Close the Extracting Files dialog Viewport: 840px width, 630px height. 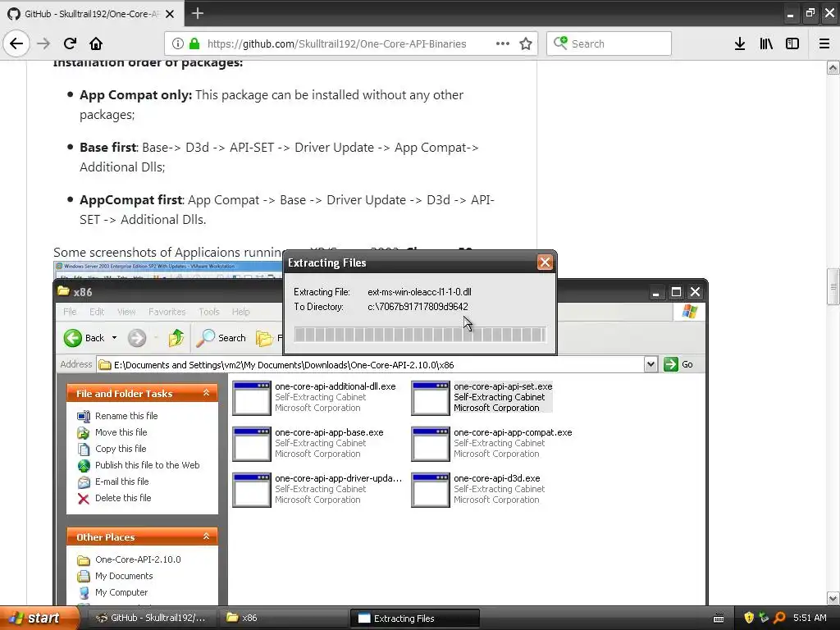pyautogui.click(x=545, y=262)
